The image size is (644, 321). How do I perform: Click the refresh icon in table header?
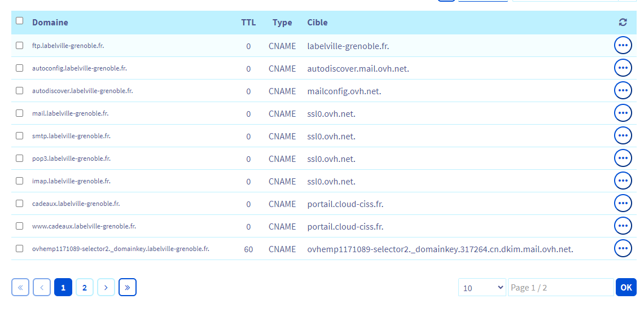pos(623,23)
